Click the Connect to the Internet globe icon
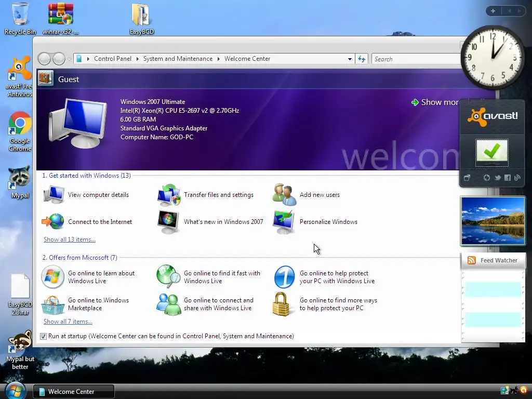 53,221
